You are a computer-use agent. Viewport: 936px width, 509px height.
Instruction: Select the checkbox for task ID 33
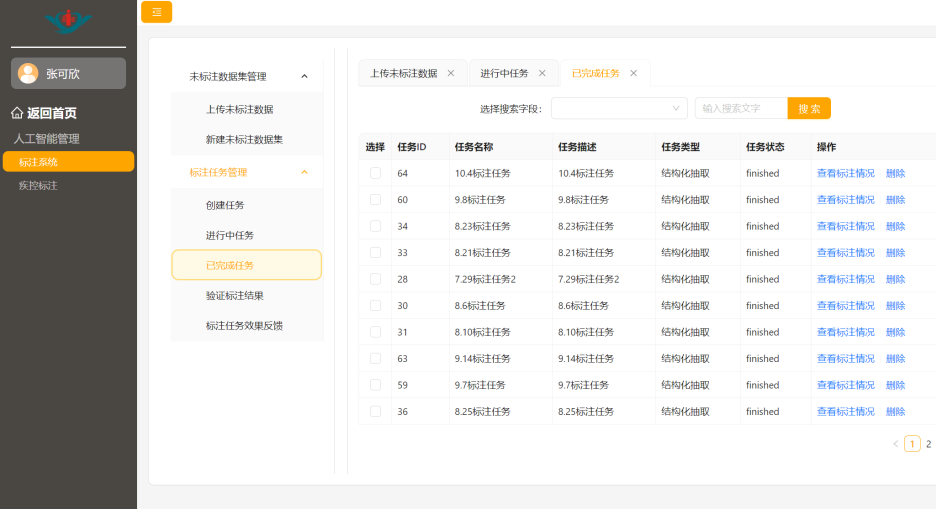pyautogui.click(x=375, y=253)
